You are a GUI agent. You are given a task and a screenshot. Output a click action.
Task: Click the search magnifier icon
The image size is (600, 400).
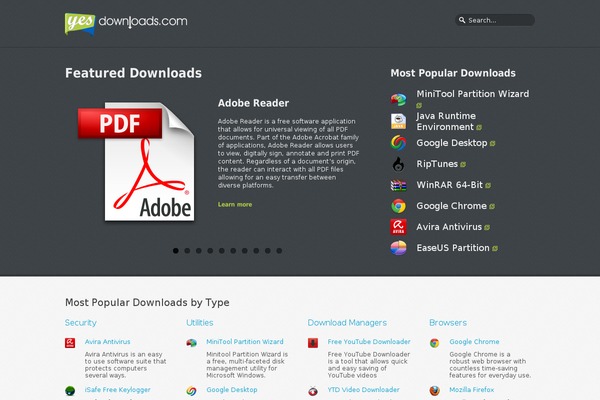click(x=462, y=20)
